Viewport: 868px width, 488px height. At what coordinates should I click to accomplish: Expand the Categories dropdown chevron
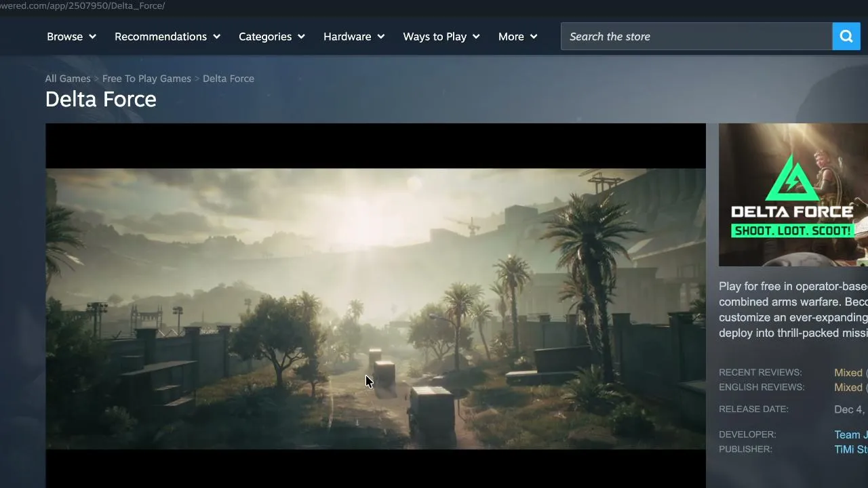click(301, 37)
